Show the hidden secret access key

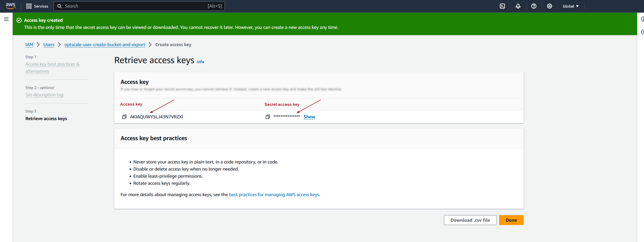point(309,117)
